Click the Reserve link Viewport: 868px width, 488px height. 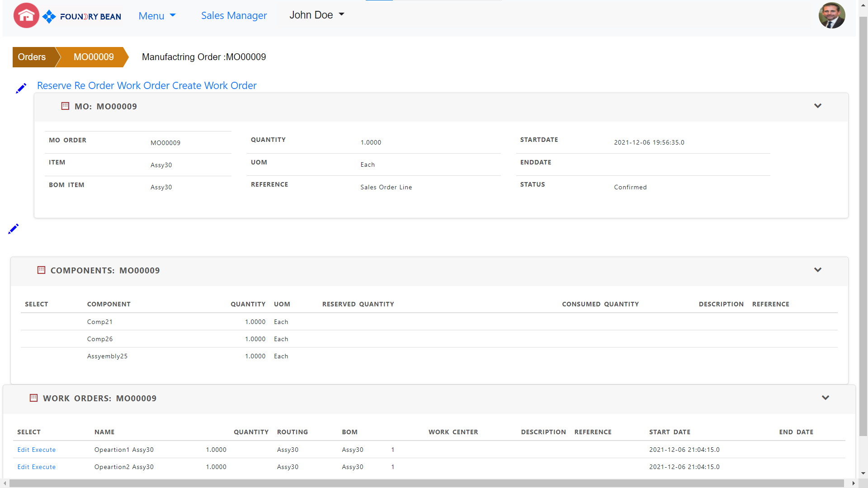(x=54, y=85)
